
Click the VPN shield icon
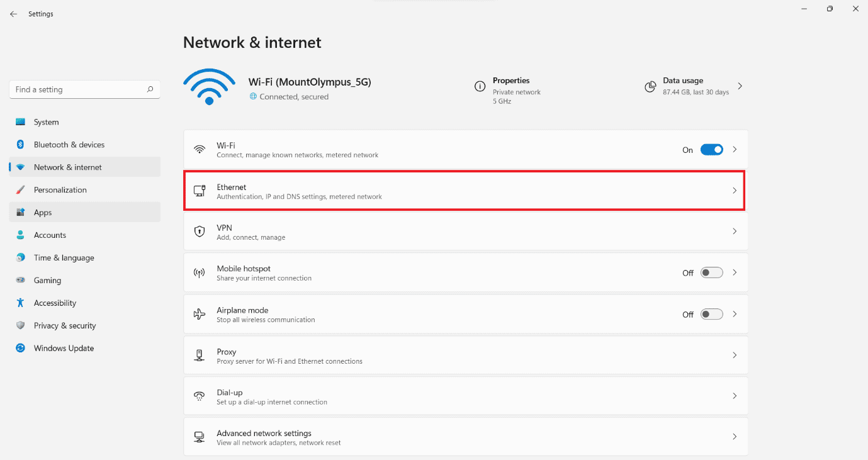point(200,232)
